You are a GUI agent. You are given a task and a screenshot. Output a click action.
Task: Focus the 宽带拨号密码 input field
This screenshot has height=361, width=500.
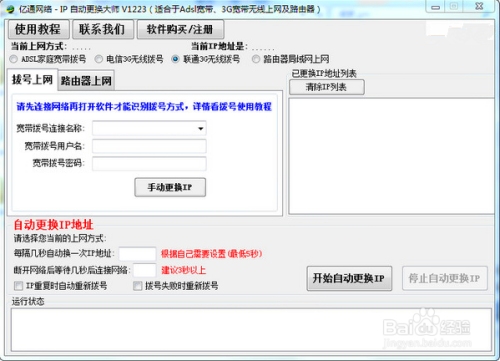tap(149, 163)
